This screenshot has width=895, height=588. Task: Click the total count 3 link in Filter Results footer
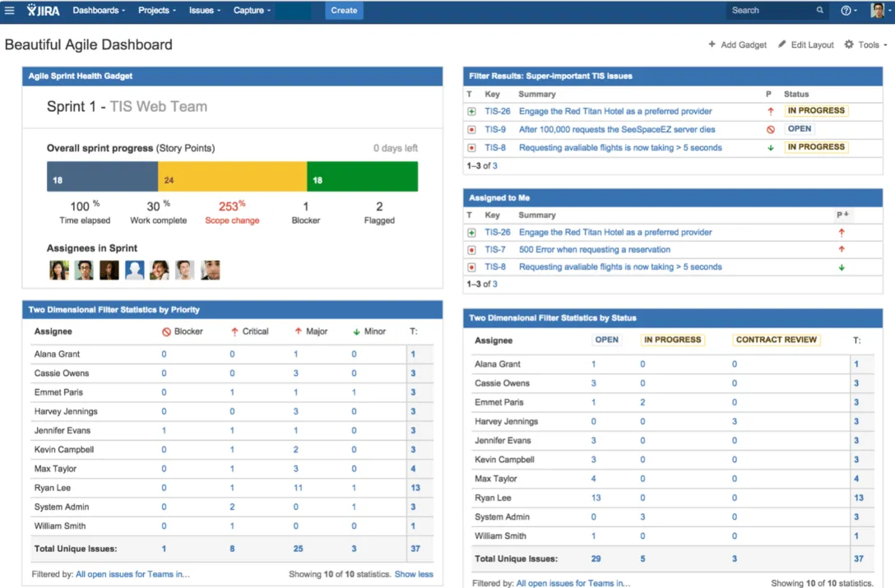point(495,166)
